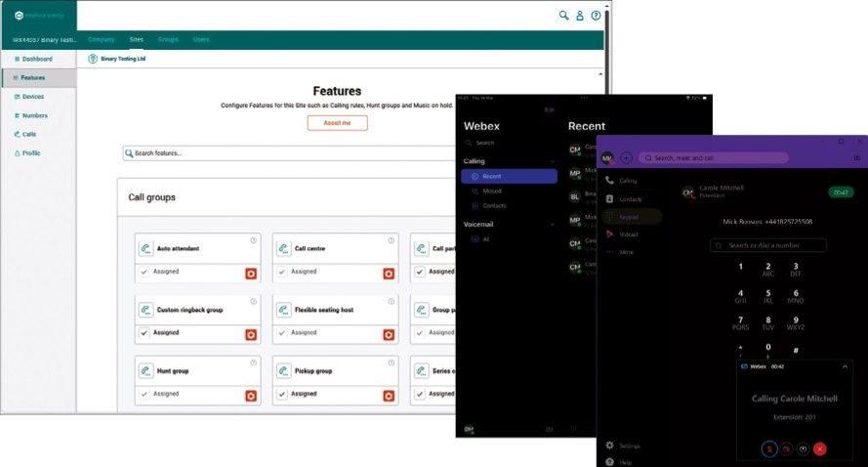Switch to the Groups tab
Image resolution: width=868 pixels, height=467 pixels.
(x=168, y=40)
